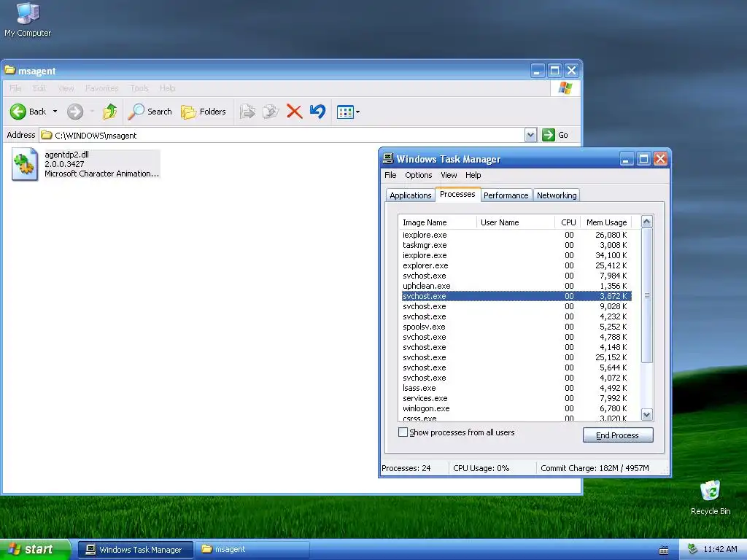Viewport: 747px width, 560px height.
Task: Expand the Address bar dropdown
Action: click(531, 135)
